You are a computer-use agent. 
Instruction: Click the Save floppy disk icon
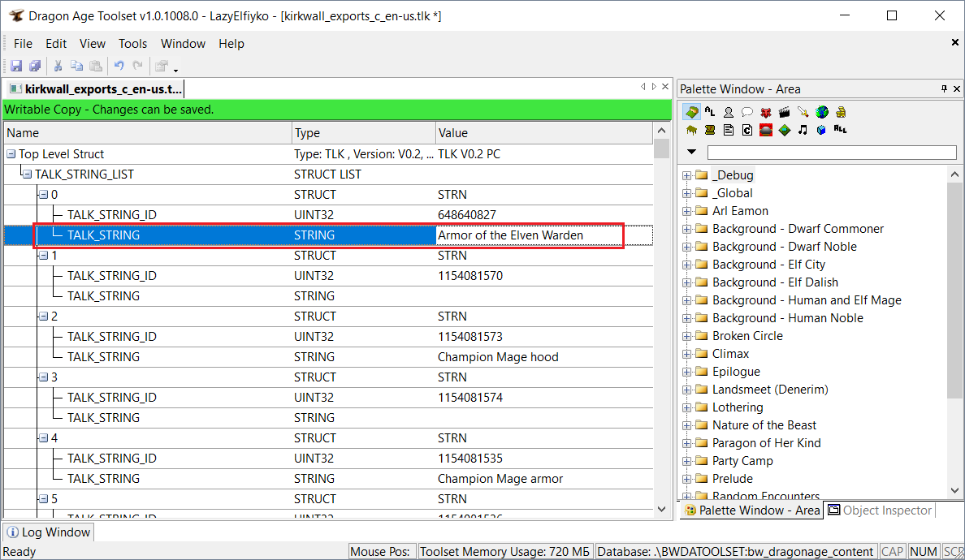pyautogui.click(x=16, y=66)
